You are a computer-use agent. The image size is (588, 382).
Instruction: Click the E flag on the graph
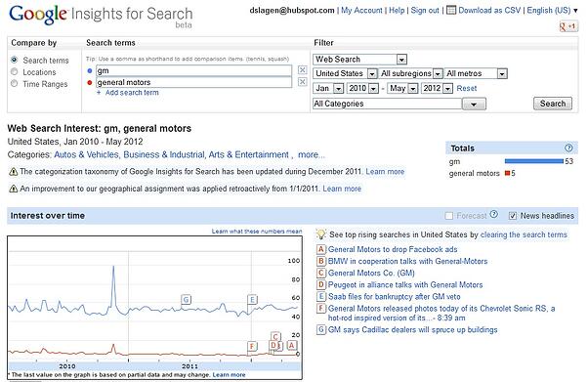click(252, 300)
